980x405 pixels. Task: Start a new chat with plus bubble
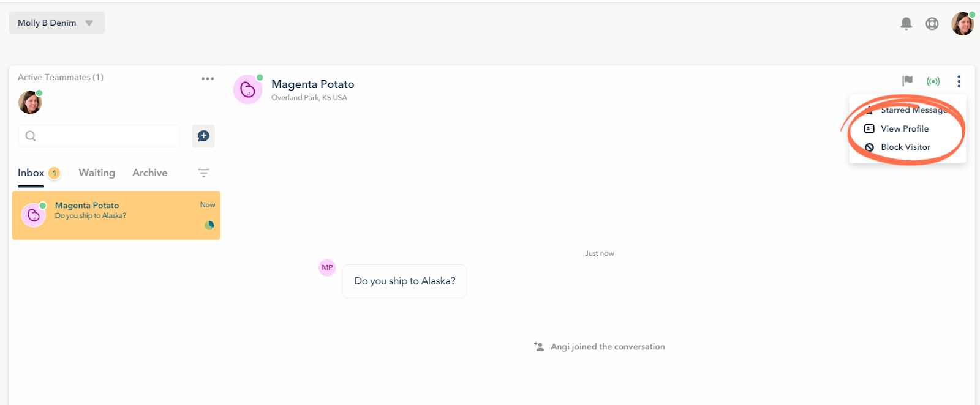click(x=203, y=136)
